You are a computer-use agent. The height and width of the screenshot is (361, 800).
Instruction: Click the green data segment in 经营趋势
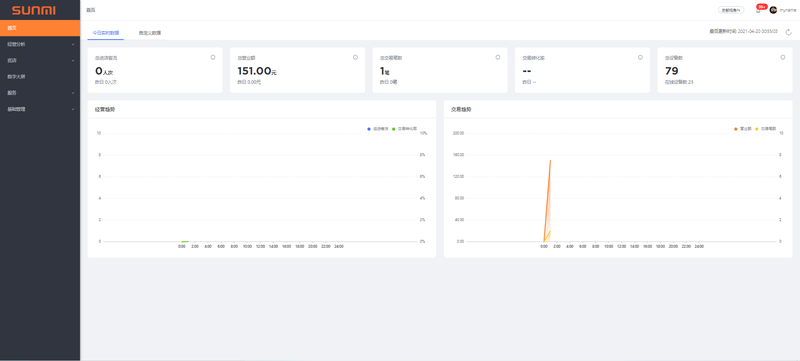point(185,241)
